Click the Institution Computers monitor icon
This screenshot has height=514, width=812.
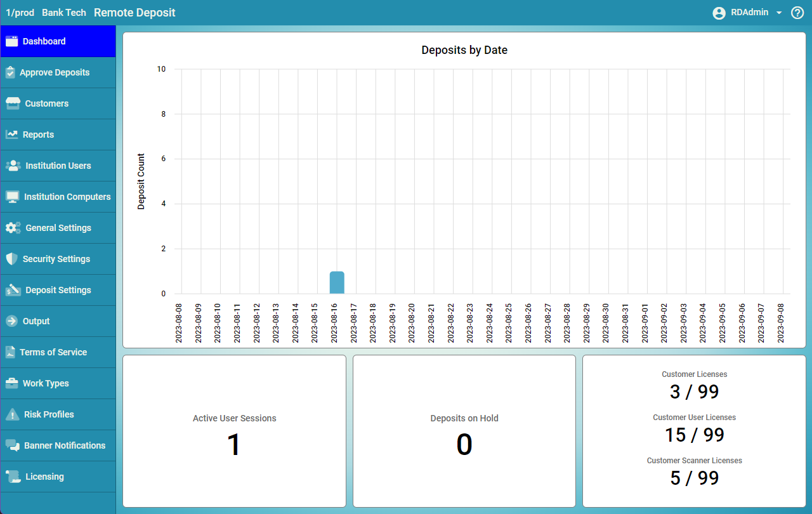[x=13, y=197]
